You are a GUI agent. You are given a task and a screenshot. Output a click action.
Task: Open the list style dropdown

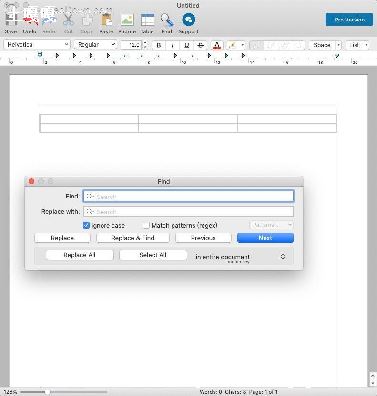(358, 45)
